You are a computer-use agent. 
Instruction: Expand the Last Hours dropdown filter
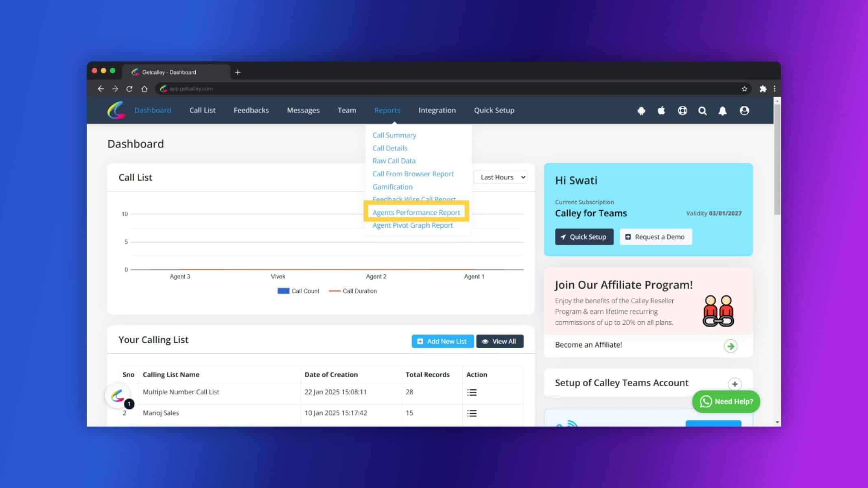501,177
